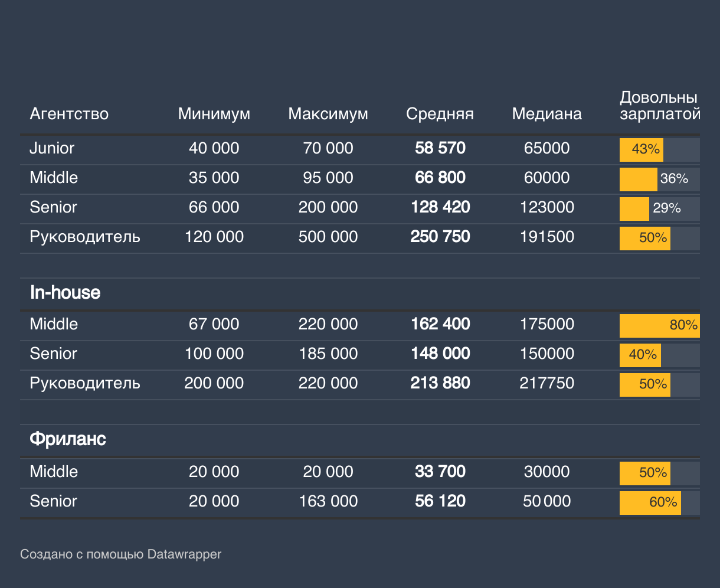Select the 163 000 maximum cell

tap(328, 501)
